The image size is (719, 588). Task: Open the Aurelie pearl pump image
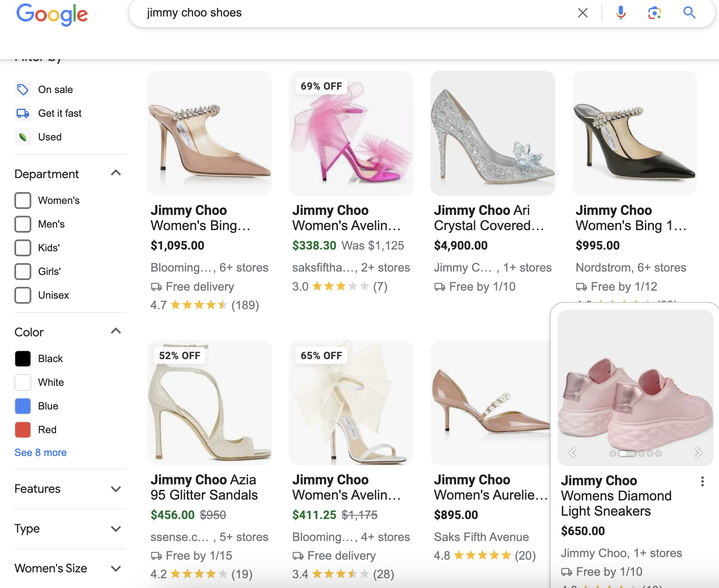point(491,403)
